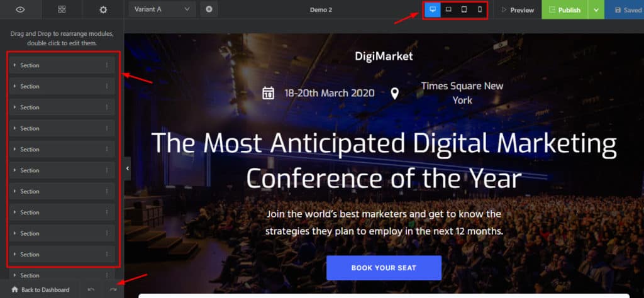The height and width of the screenshot is (298, 644).
Task: Open the Publish dropdown arrow
Action: pos(596,10)
